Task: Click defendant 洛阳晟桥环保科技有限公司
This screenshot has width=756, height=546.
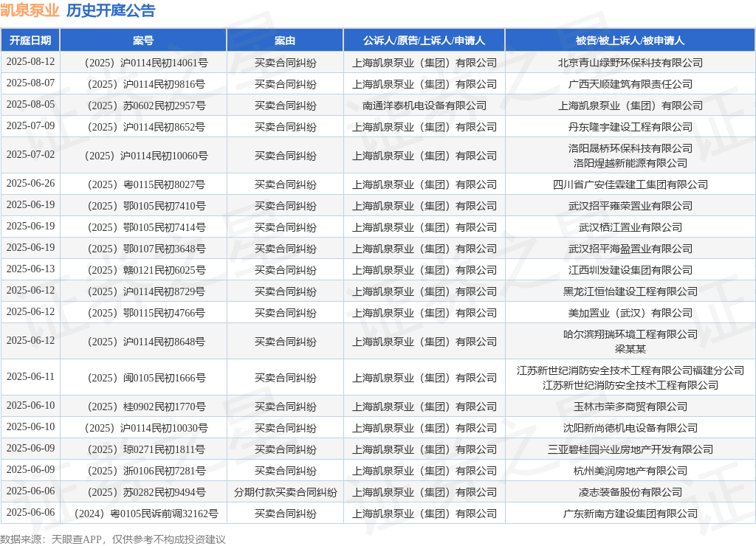Action: click(x=630, y=148)
